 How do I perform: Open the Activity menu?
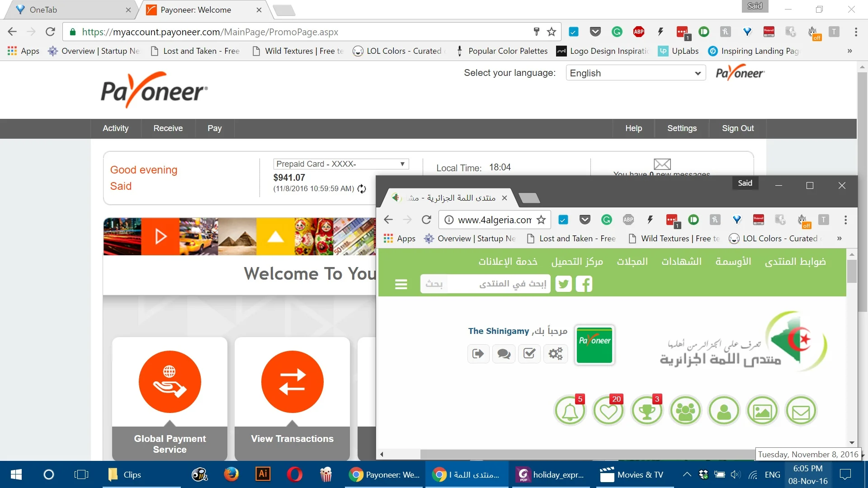[115, 128]
